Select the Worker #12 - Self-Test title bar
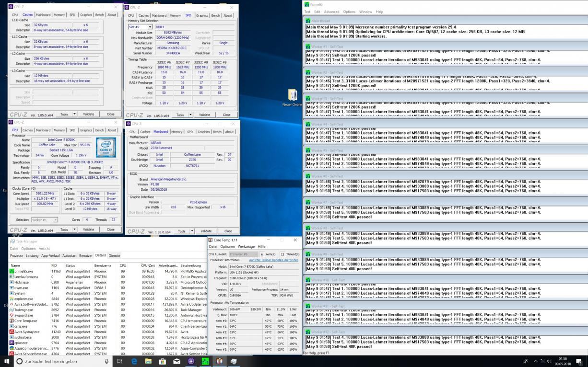The image size is (588, 367). tap(445, 332)
